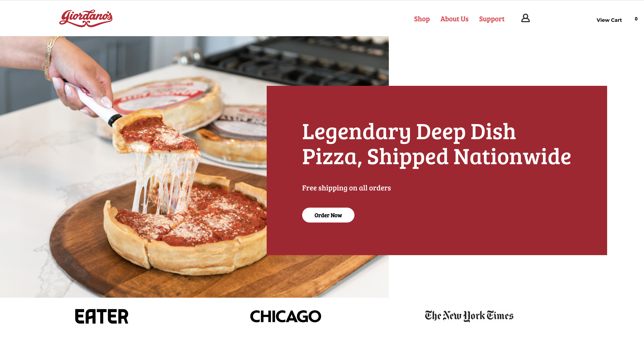644x339 pixels.
Task: Click the Chicago magazine logo
Action: click(x=285, y=316)
